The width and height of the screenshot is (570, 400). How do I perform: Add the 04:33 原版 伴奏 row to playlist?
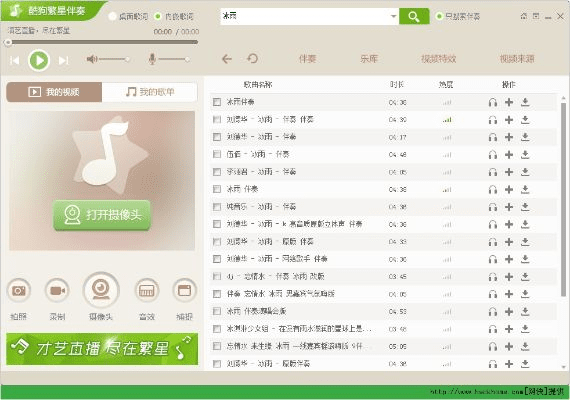509,242
